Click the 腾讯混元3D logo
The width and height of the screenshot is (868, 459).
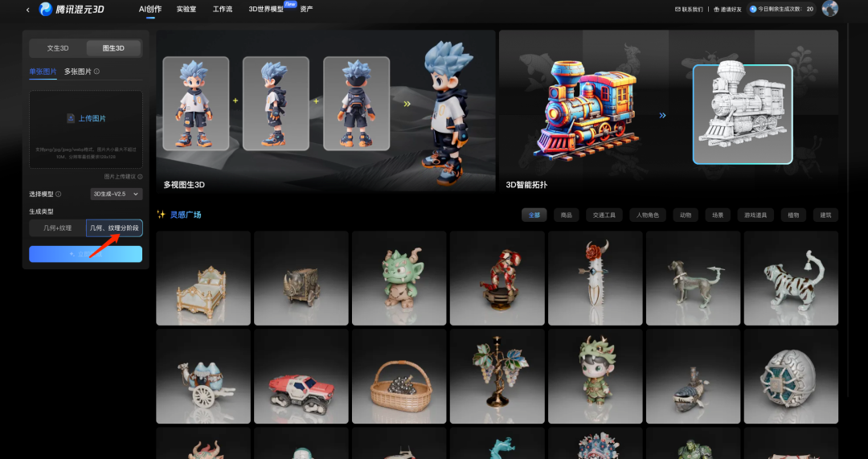click(x=72, y=9)
